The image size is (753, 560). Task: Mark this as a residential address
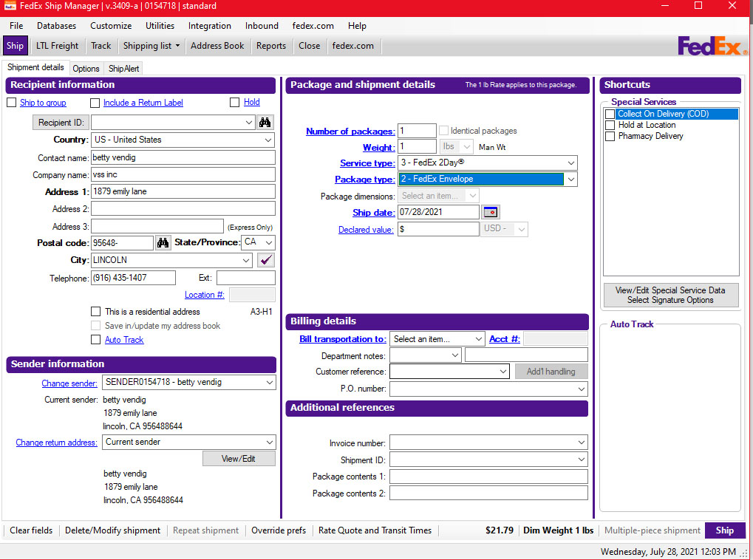point(96,312)
